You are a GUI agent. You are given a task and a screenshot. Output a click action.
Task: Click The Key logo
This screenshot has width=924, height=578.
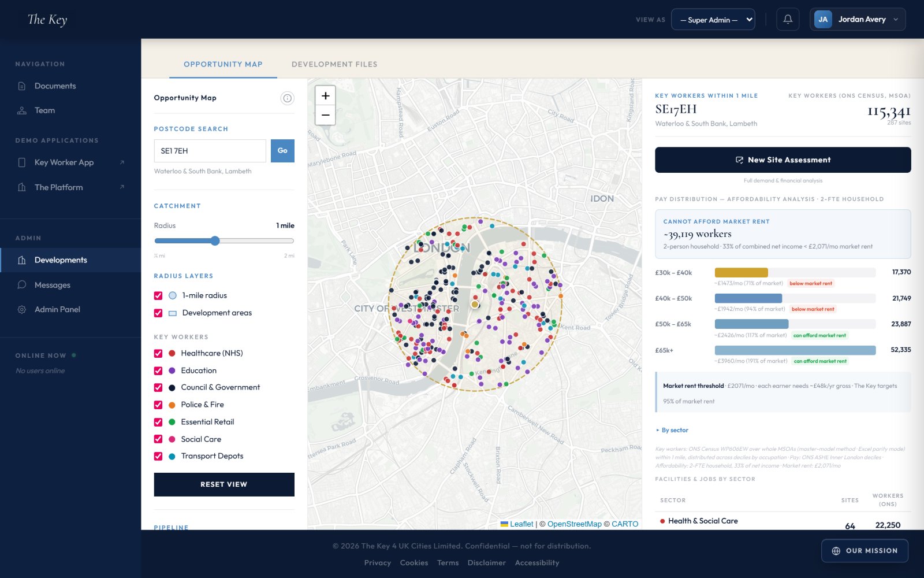(47, 20)
